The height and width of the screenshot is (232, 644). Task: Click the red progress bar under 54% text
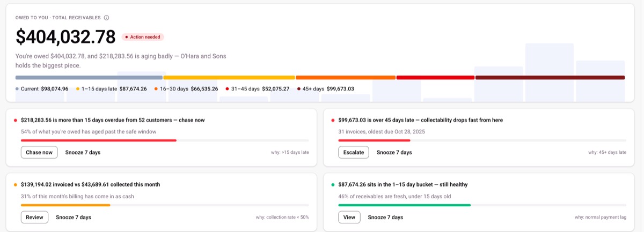[99, 140]
